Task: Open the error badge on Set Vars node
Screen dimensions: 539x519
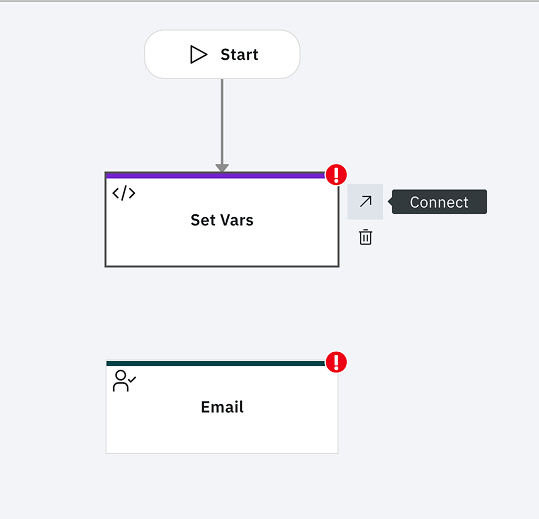Action: (x=336, y=175)
